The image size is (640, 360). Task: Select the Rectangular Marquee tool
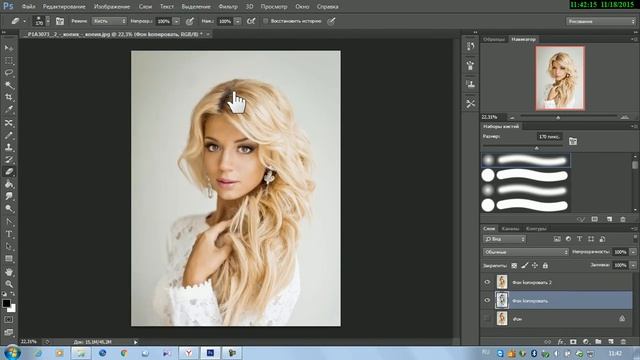(9, 61)
